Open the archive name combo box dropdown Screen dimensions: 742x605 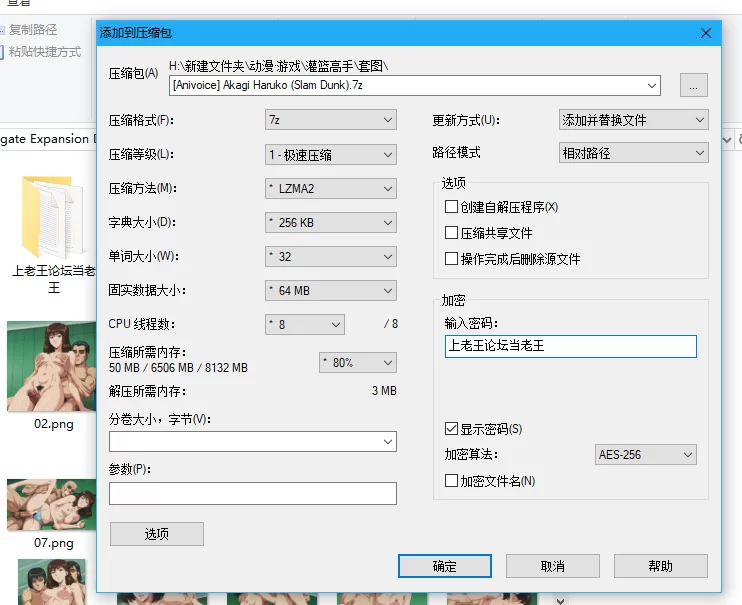pos(652,86)
